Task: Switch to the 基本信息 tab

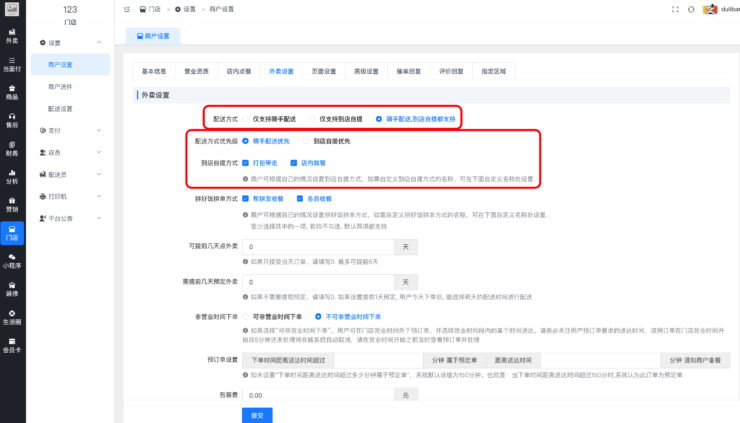Action: click(x=154, y=71)
